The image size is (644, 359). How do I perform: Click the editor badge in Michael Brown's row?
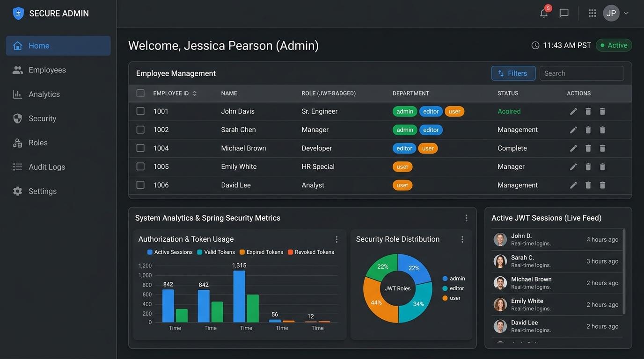coord(404,148)
